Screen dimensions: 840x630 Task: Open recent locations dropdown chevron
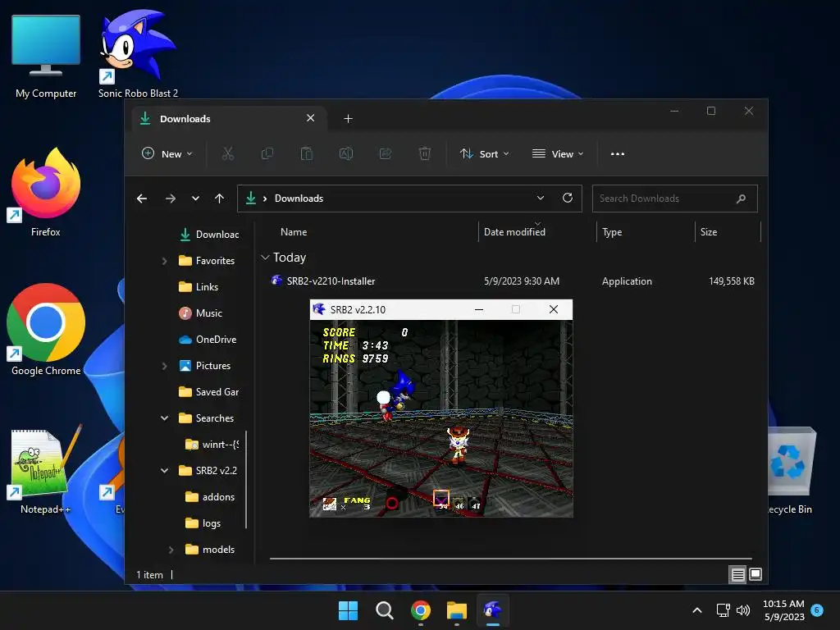[x=195, y=199]
